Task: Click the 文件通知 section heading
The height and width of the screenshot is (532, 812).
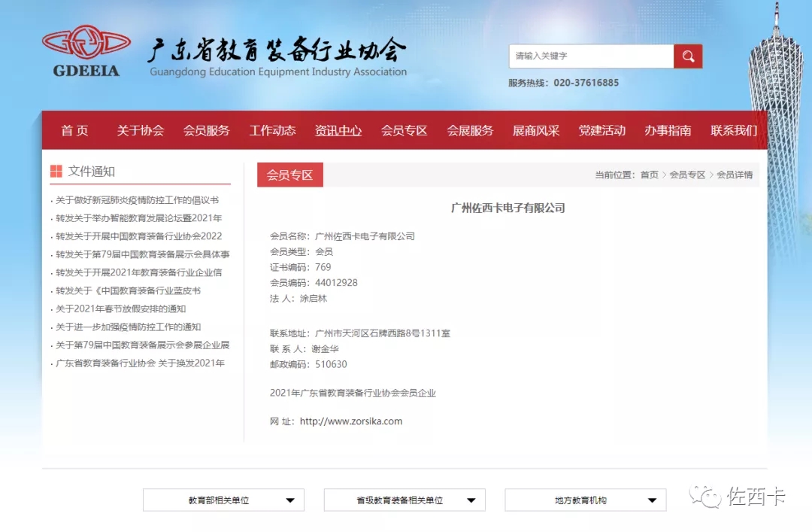Action: pyautogui.click(x=91, y=171)
